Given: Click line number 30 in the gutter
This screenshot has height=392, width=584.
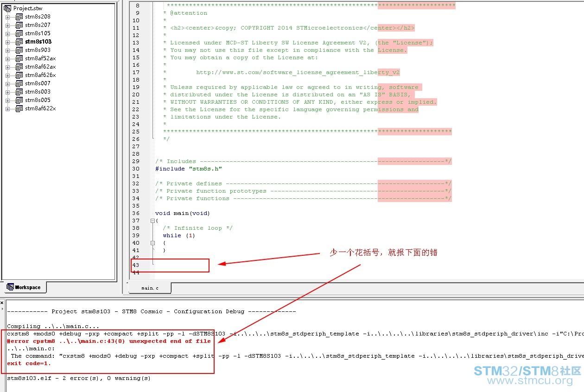Looking at the screenshot, I should pos(136,169).
